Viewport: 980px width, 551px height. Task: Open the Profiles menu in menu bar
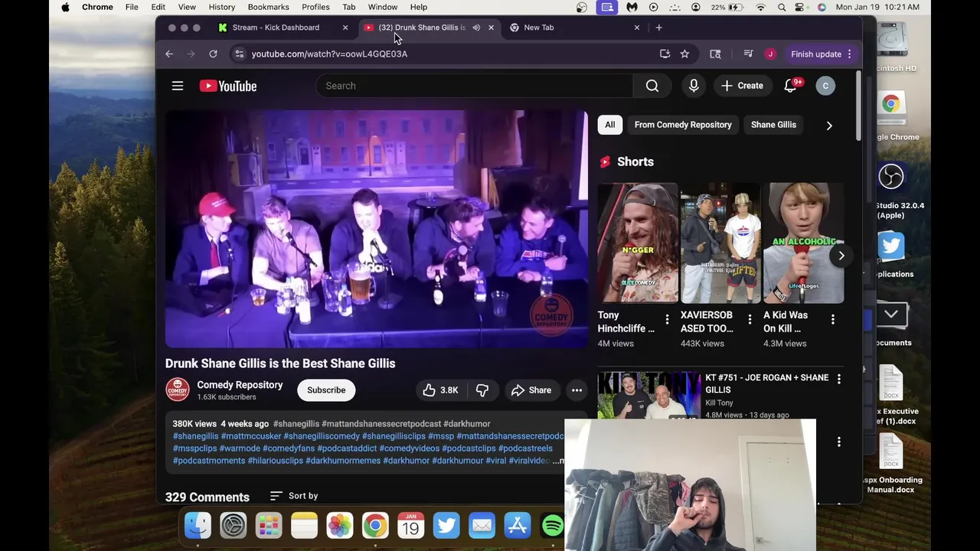315,7
